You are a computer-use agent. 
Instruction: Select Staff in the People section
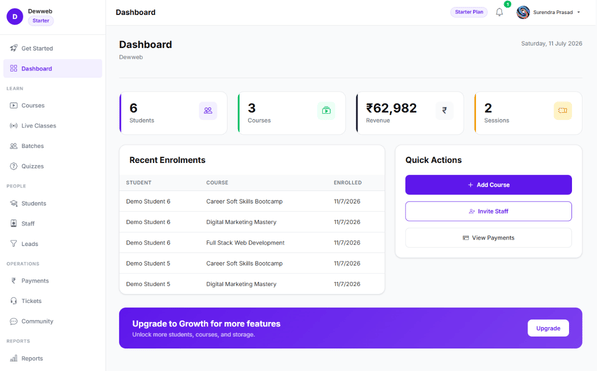[x=53, y=224]
